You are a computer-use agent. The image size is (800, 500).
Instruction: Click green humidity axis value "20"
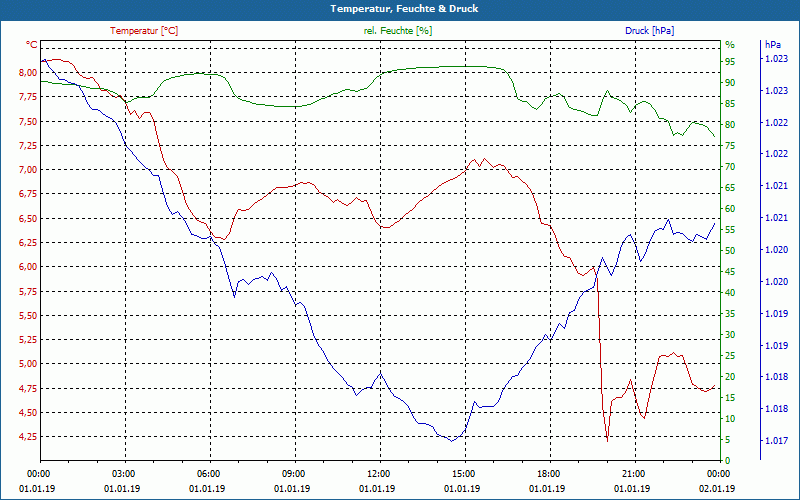tap(730, 377)
